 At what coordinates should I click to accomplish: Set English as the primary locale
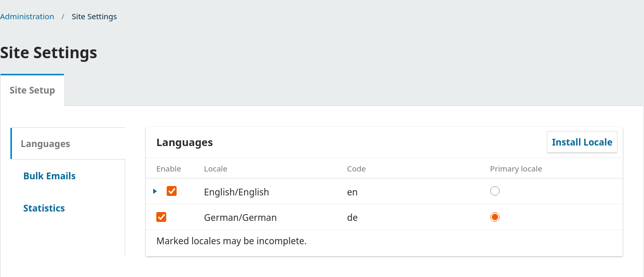[495, 191]
